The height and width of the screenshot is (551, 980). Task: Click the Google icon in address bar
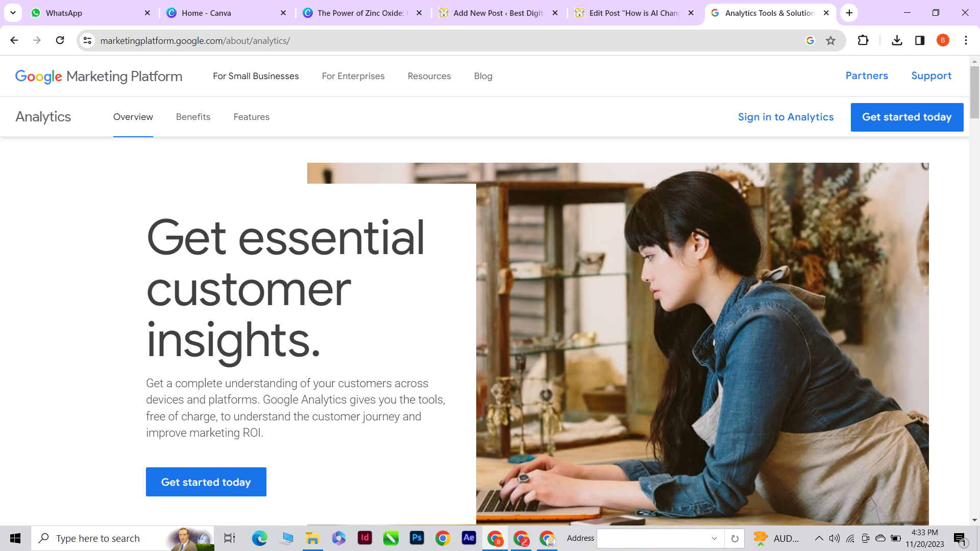[x=810, y=40]
